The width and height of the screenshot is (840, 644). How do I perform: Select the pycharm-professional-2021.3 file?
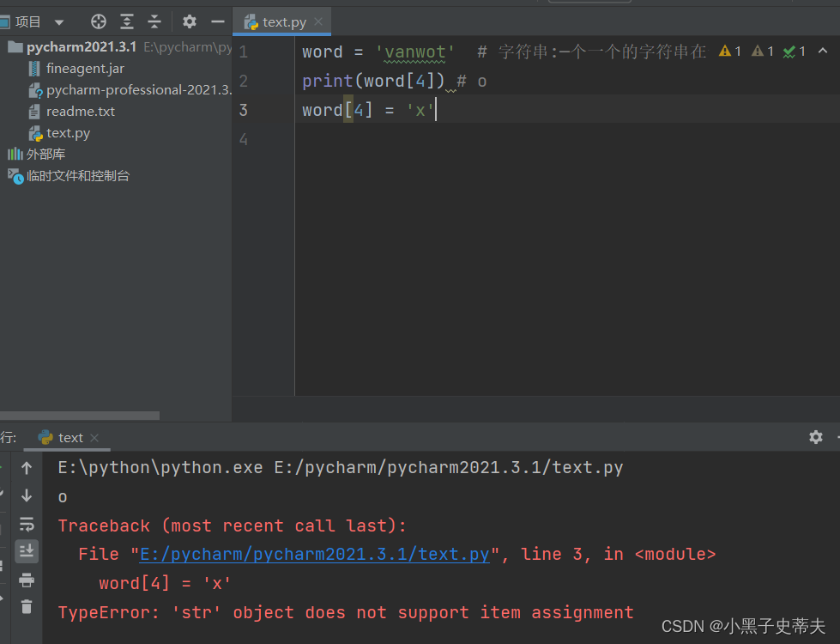point(139,90)
